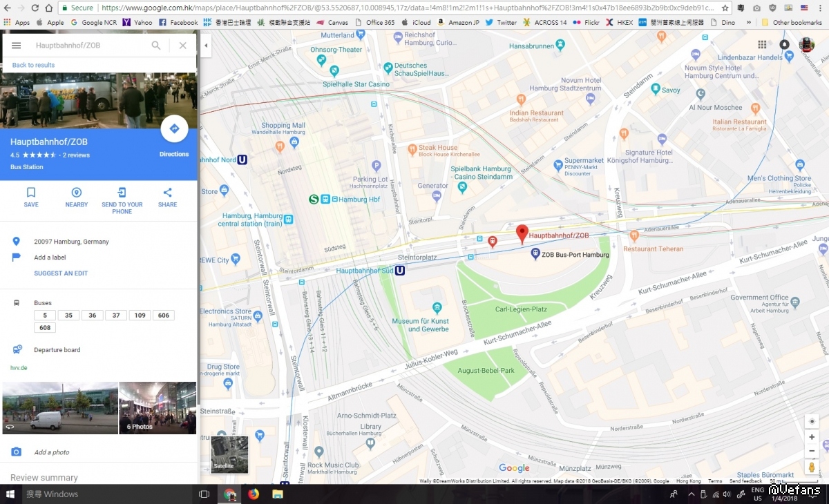Open the Windows Start menu
This screenshot has height=504, width=829.
coord(10,494)
